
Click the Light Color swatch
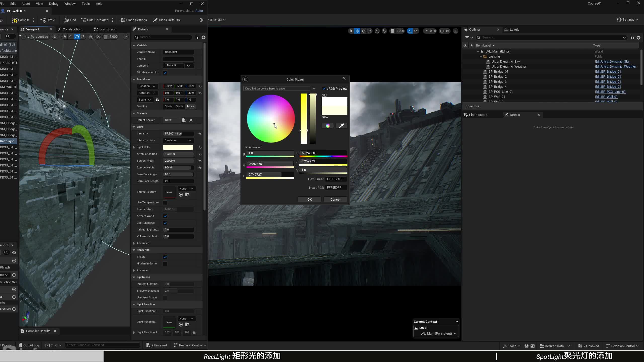click(x=178, y=147)
